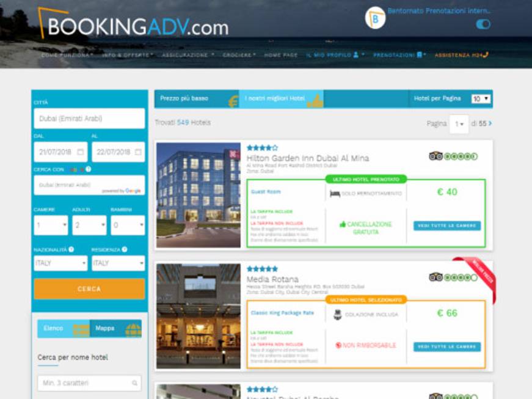Open the Camere dropdown
The image size is (532, 399).
(51, 225)
